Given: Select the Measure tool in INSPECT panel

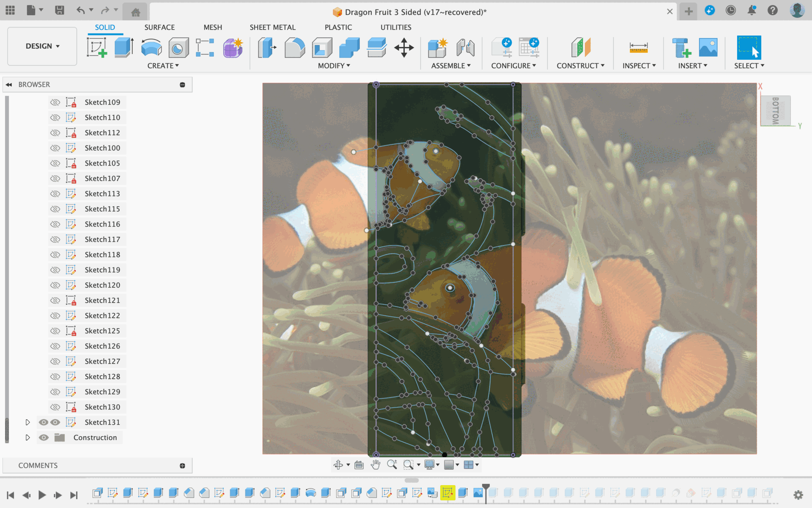Looking at the screenshot, I should tap(638, 48).
